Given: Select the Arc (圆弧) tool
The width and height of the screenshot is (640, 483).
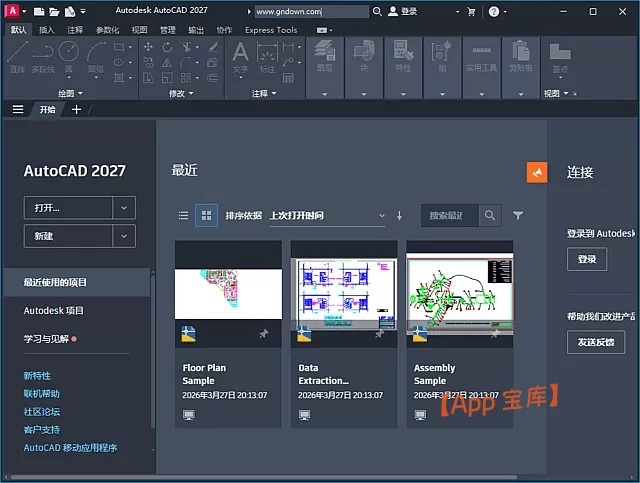Looking at the screenshot, I should [96, 57].
